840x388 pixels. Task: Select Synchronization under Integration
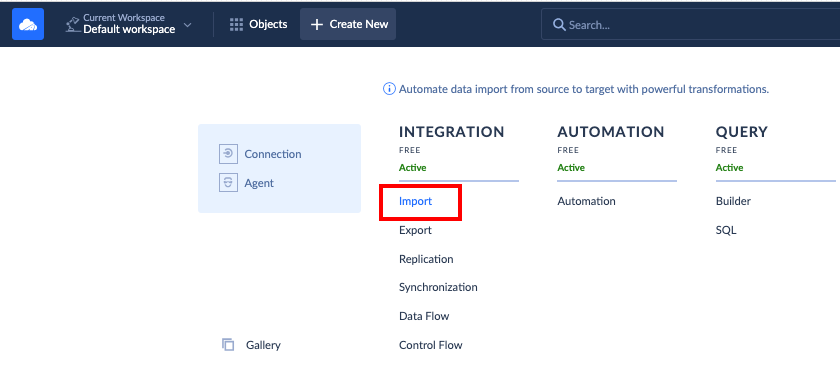pyautogui.click(x=438, y=287)
